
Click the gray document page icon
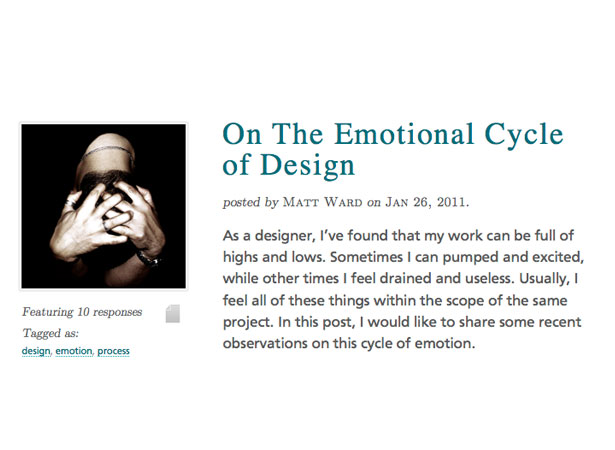[x=173, y=313]
